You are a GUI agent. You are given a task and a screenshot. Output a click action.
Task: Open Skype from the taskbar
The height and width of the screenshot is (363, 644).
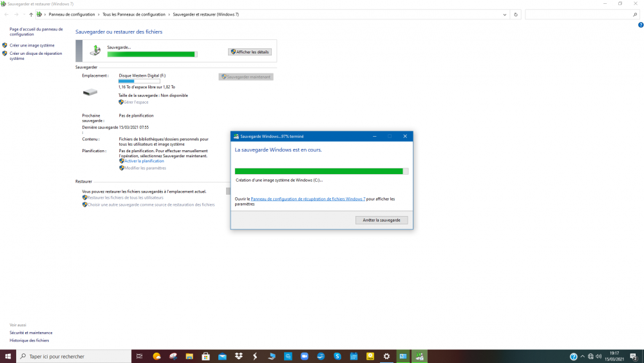(x=337, y=357)
